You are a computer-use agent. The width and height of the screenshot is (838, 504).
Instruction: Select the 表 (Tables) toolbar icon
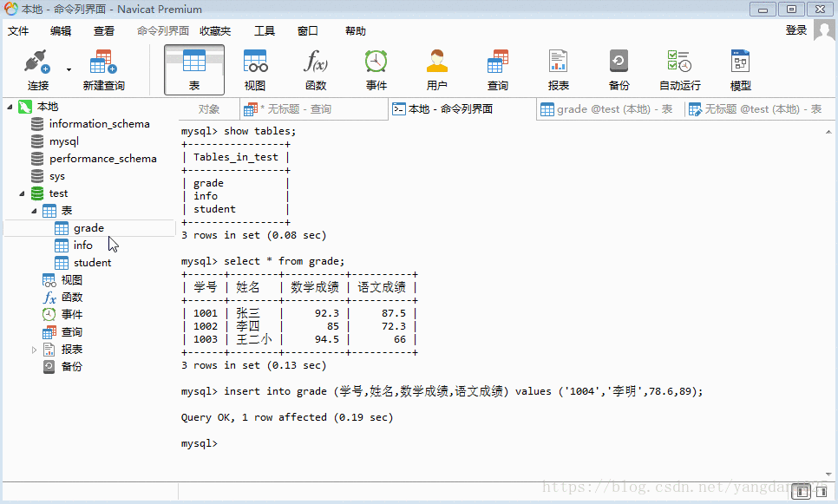tap(194, 68)
